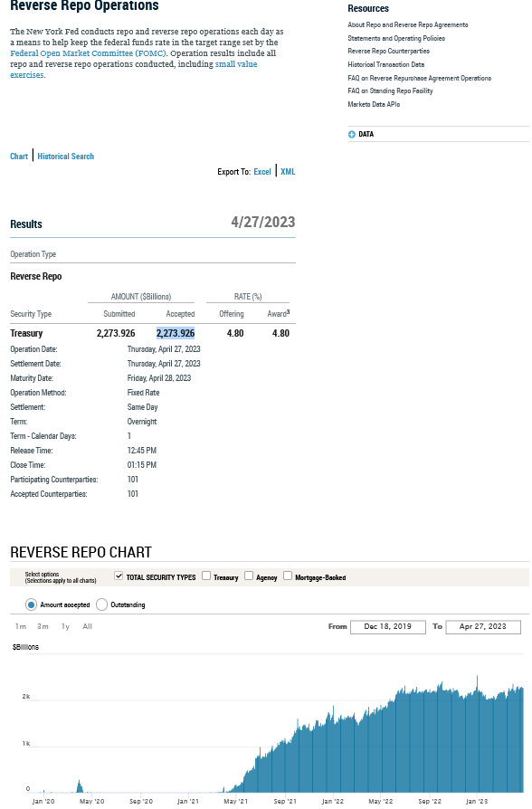Open FAQ on Standing Repo Facility
Image resolution: width=532 pixels, height=809 pixels.
390,90
